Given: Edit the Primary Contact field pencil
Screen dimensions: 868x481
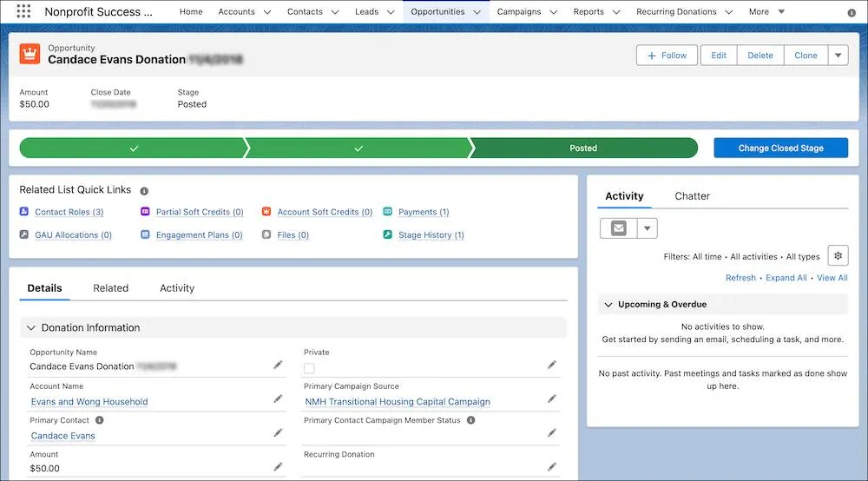Looking at the screenshot, I should point(278,433).
